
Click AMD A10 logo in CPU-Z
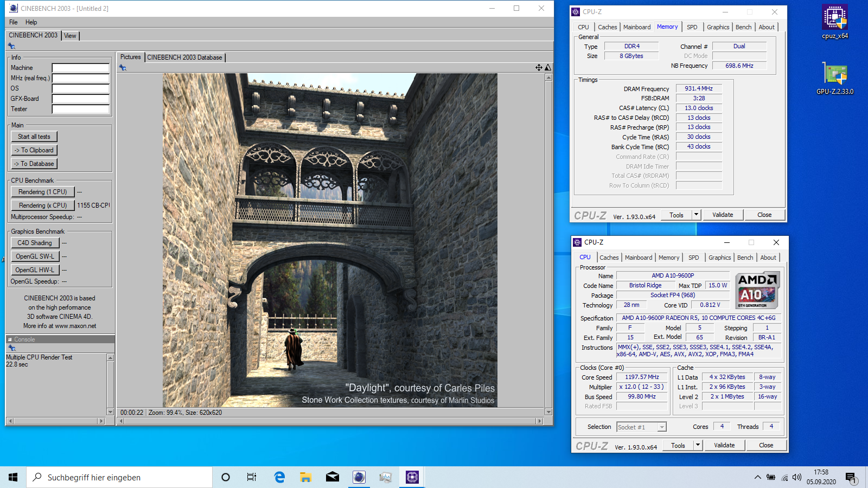[x=758, y=290]
